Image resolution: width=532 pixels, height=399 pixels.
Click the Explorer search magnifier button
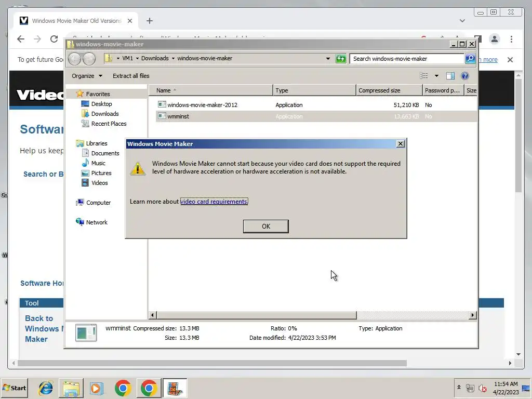tap(470, 58)
